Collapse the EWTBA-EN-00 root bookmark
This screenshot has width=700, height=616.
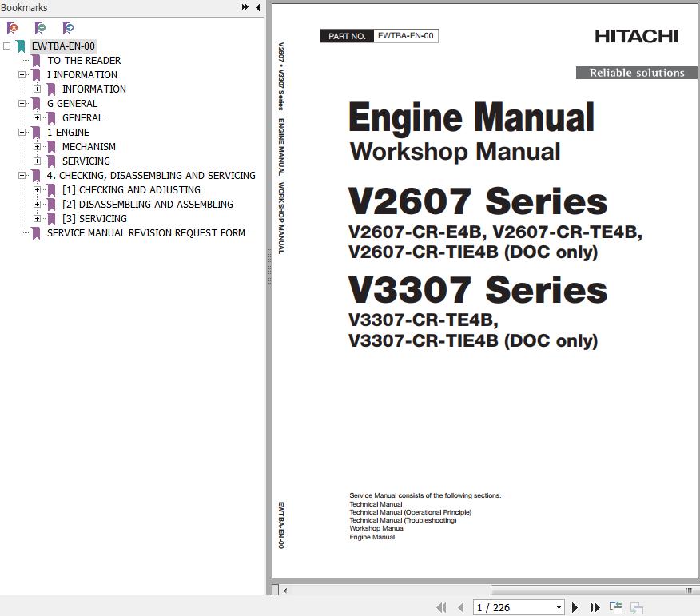click(6, 46)
